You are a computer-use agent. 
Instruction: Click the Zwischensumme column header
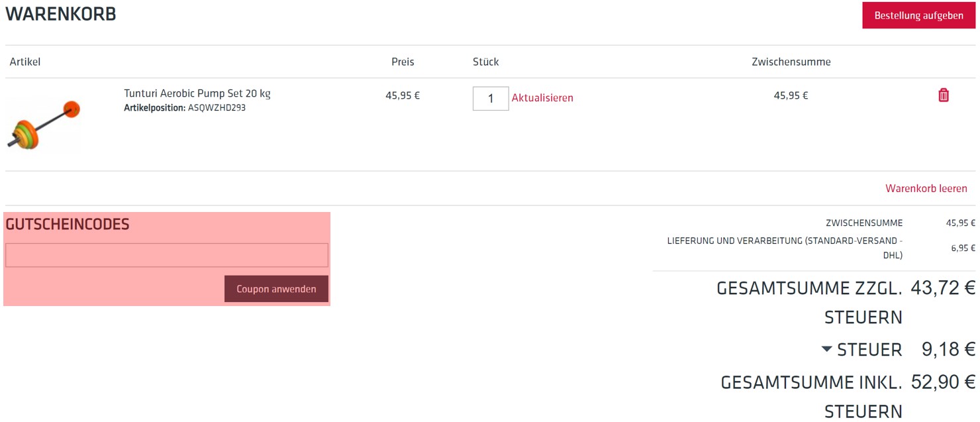click(791, 62)
